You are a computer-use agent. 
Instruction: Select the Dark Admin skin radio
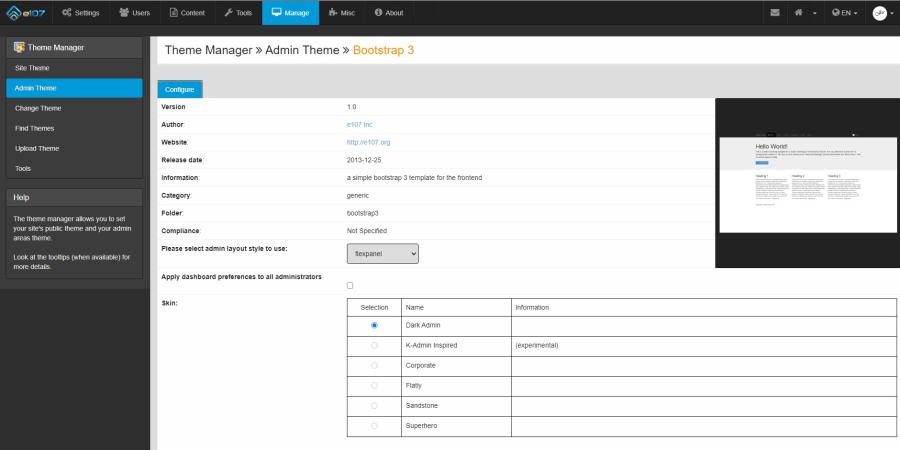[374, 325]
